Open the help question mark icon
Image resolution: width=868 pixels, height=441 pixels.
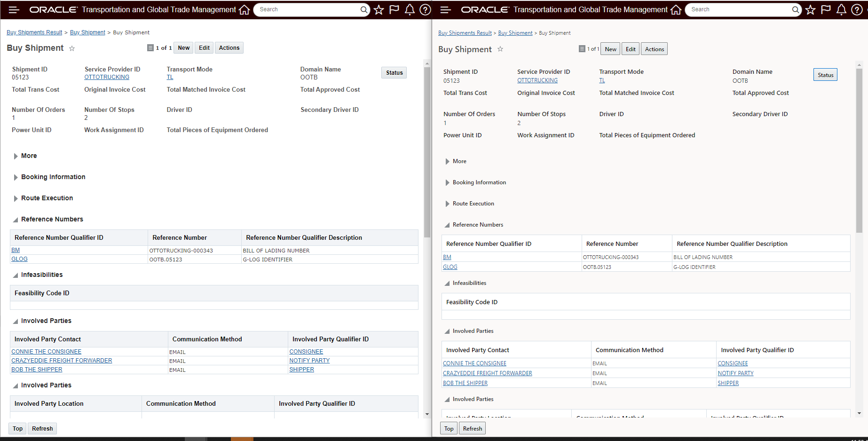425,9
